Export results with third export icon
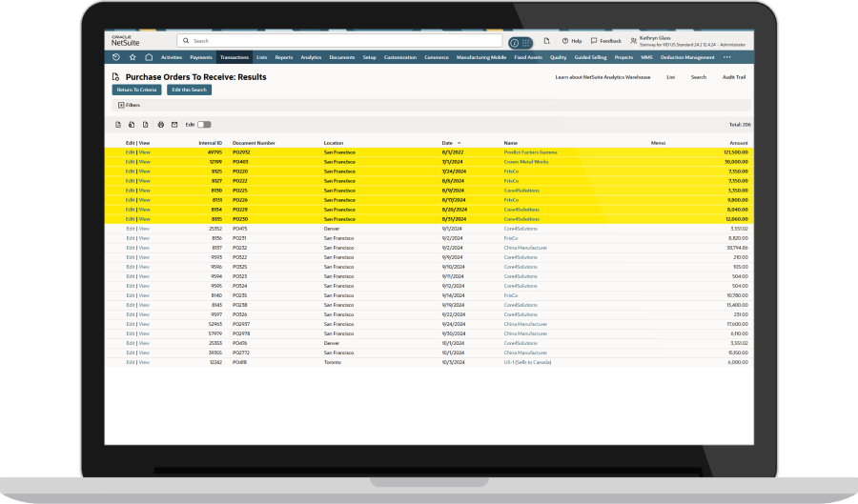The height and width of the screenshot is (504, 858). (146, 125)
